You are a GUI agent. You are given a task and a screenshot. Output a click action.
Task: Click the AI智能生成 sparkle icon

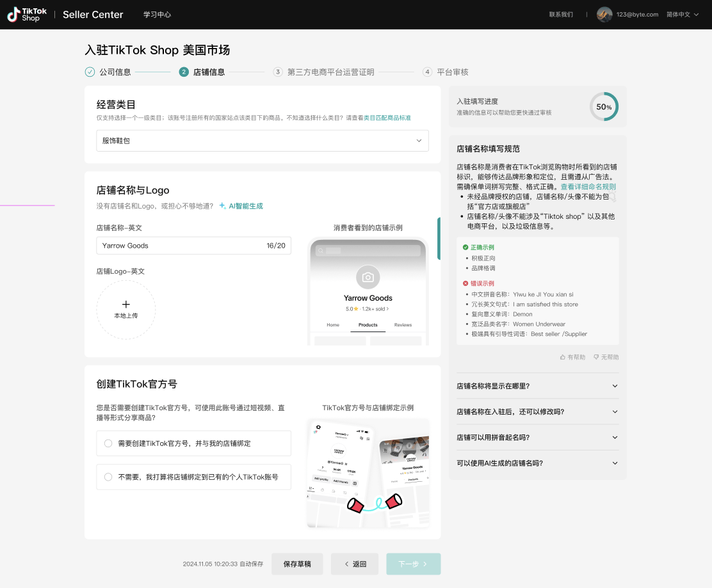[x=221, y=205]
